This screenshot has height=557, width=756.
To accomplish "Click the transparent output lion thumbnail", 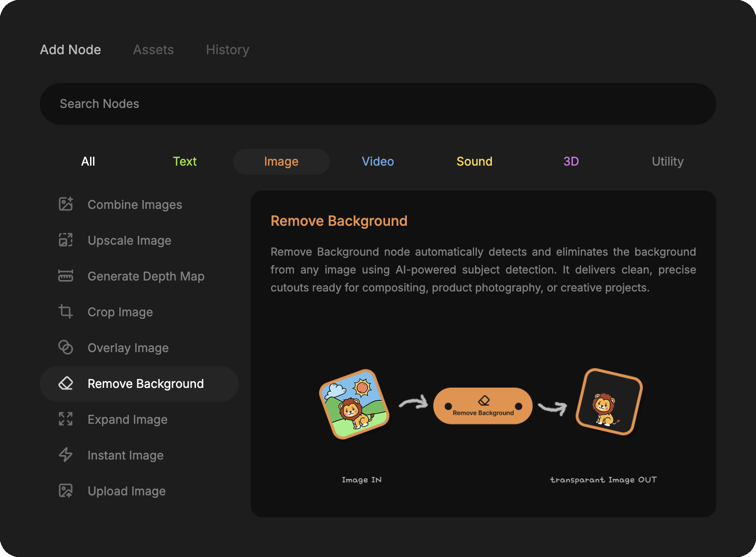I will pos(609,402).
